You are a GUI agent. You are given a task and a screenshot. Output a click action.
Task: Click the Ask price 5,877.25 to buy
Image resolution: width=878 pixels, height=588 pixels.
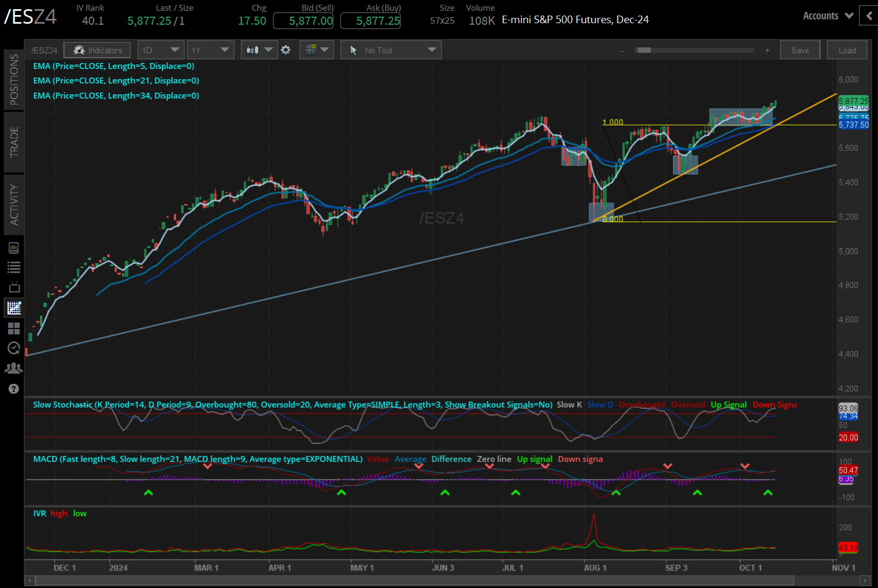(x=370, y=20)
